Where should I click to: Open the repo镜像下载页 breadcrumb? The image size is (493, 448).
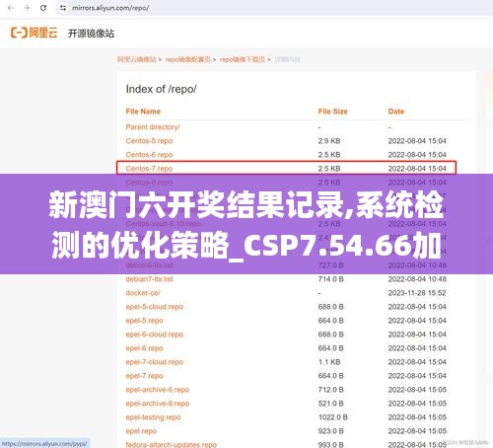click(243, 59)
